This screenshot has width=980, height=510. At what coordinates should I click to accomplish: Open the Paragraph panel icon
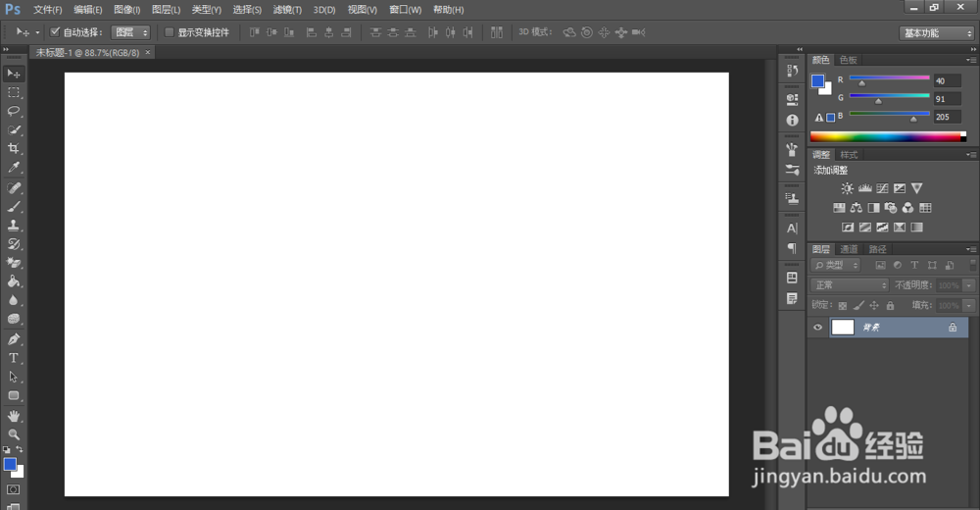(792, 248)
